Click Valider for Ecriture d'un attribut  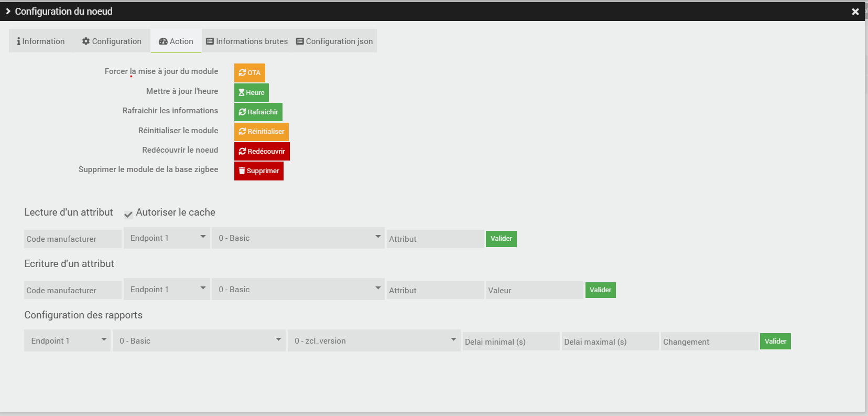(601, 290)
